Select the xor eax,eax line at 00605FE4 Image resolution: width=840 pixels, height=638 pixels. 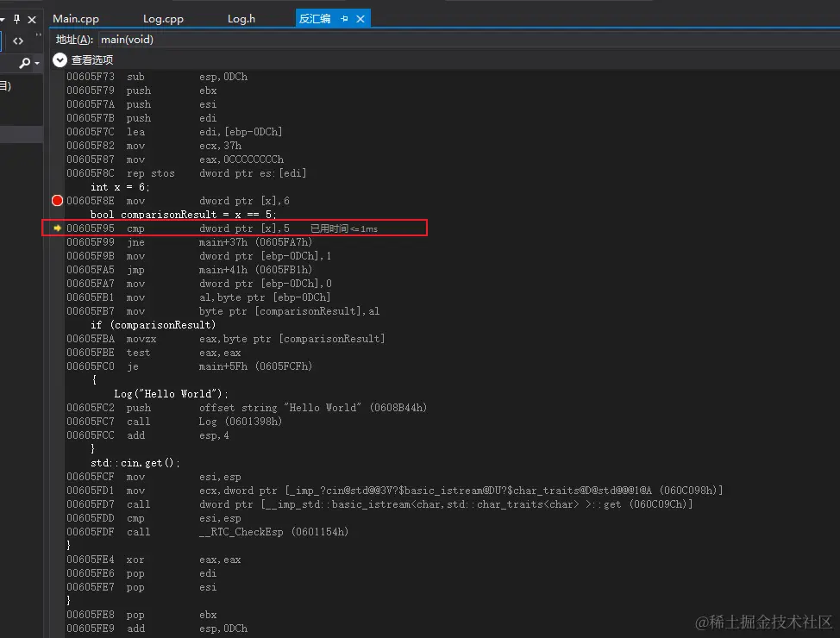click(154, 560)
